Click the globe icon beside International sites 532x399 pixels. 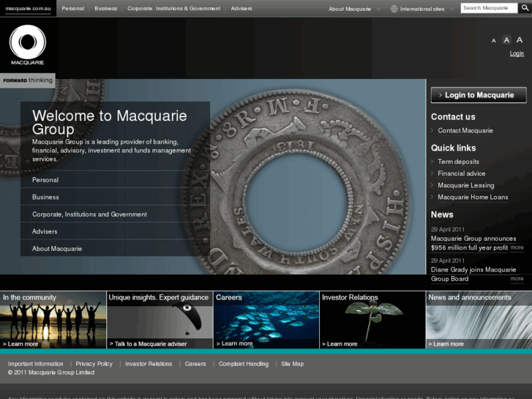click(394, 9)
